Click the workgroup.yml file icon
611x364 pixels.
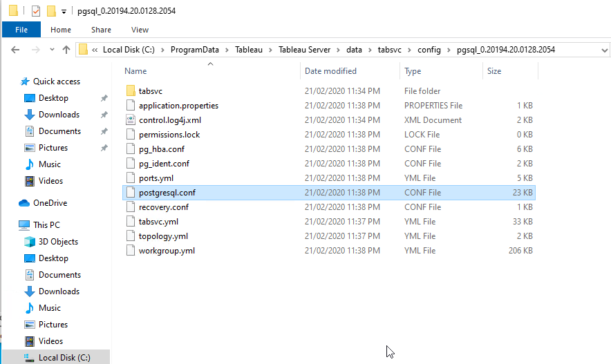pos(131,250)
